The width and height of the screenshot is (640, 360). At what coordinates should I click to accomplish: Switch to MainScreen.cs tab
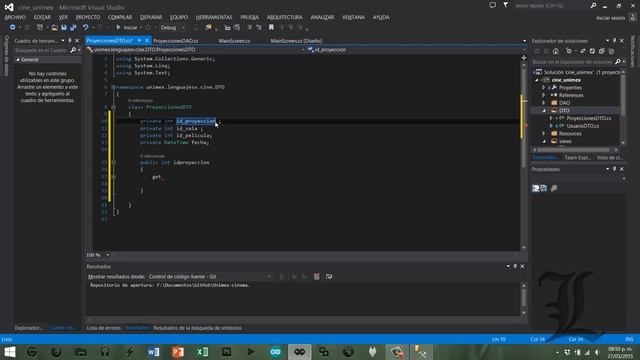click(x=234, y=41)
